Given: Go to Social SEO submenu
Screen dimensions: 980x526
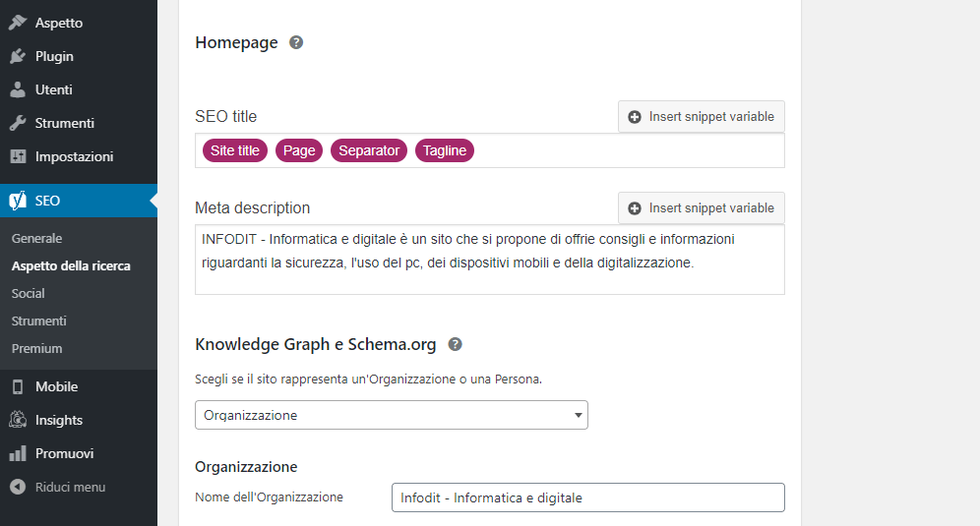Looking at the screenshot, I should pyautogui.click(x=28, y=293).
